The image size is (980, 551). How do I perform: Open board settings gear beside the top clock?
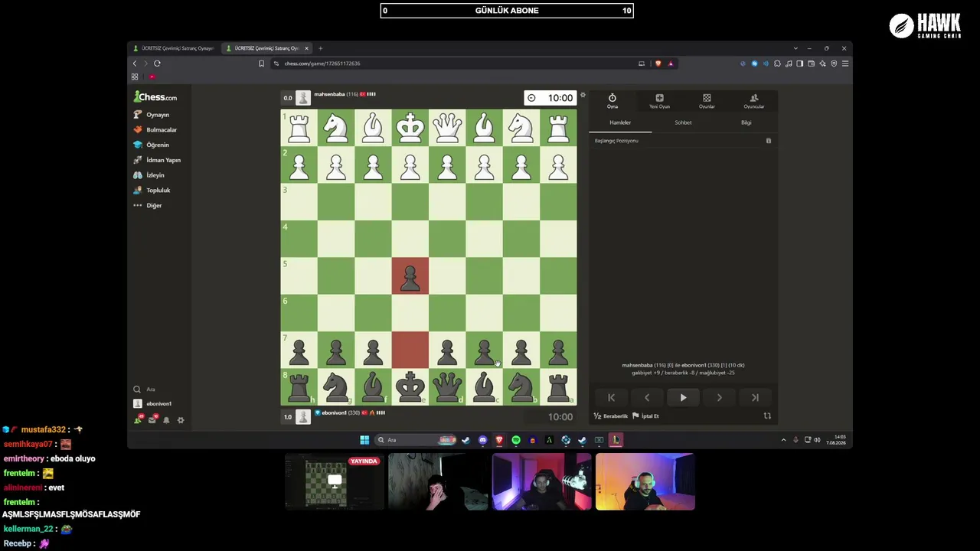click(x=583, y=96)
